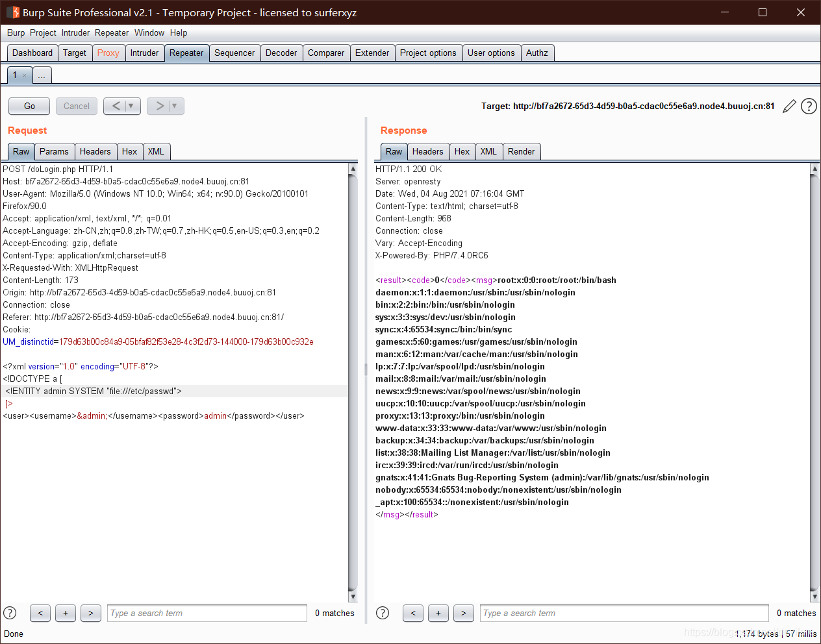Screen dimensions: 821x644
Task: Click response pane scrollbar up arrow
Action: [x=815, y=169]
